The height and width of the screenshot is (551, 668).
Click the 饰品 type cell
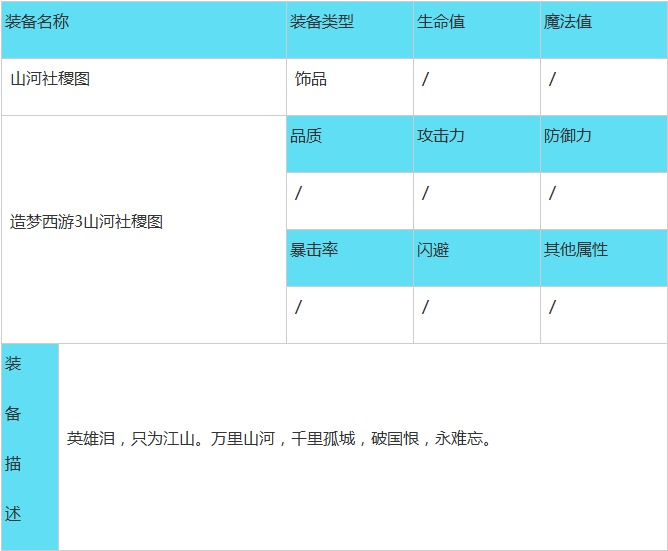point(350,87)
